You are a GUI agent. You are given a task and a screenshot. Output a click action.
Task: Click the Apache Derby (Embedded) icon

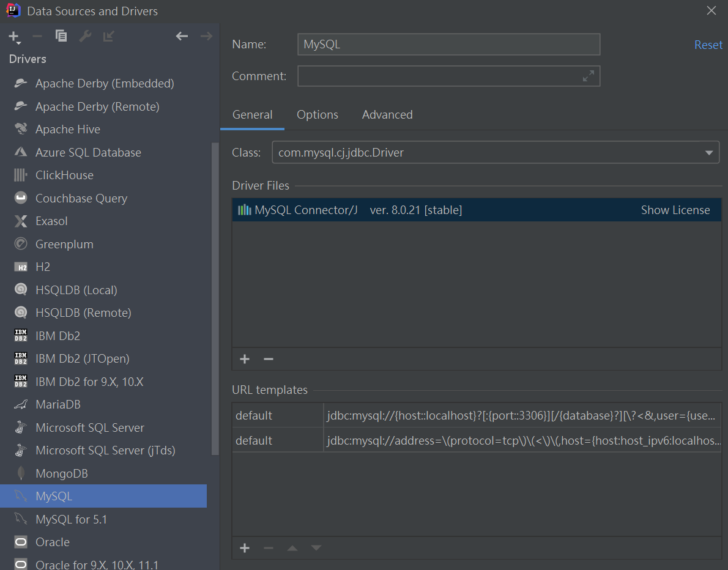point(20,83)
